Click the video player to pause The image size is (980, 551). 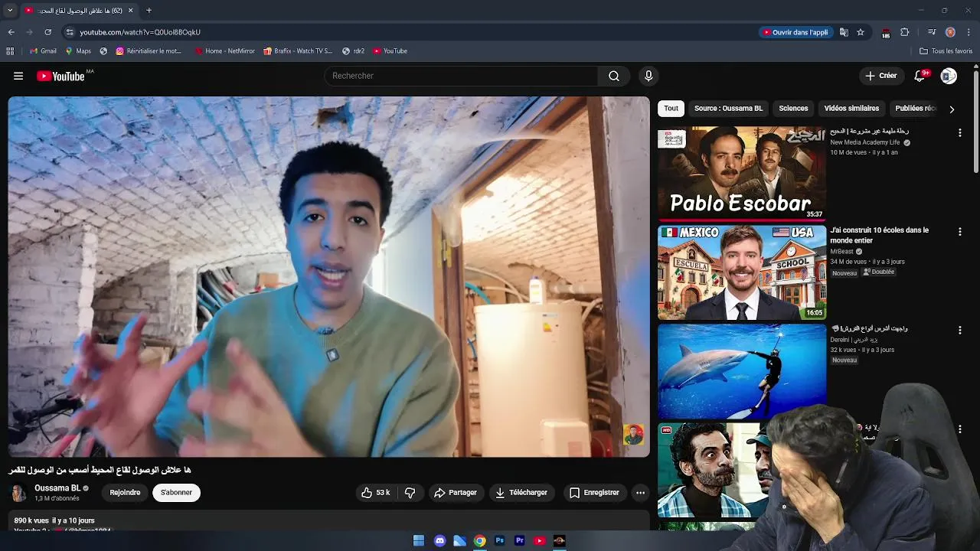pyautogui.click(x=328, y=276)
